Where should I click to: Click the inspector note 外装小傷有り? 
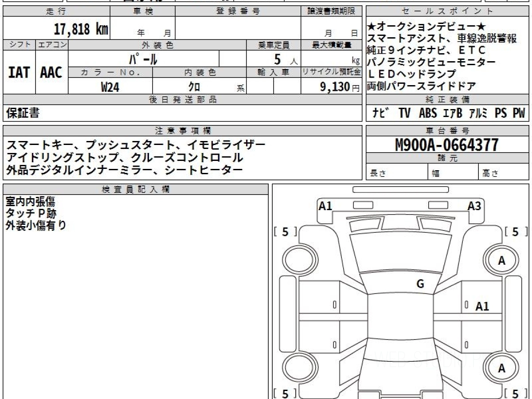36,225
